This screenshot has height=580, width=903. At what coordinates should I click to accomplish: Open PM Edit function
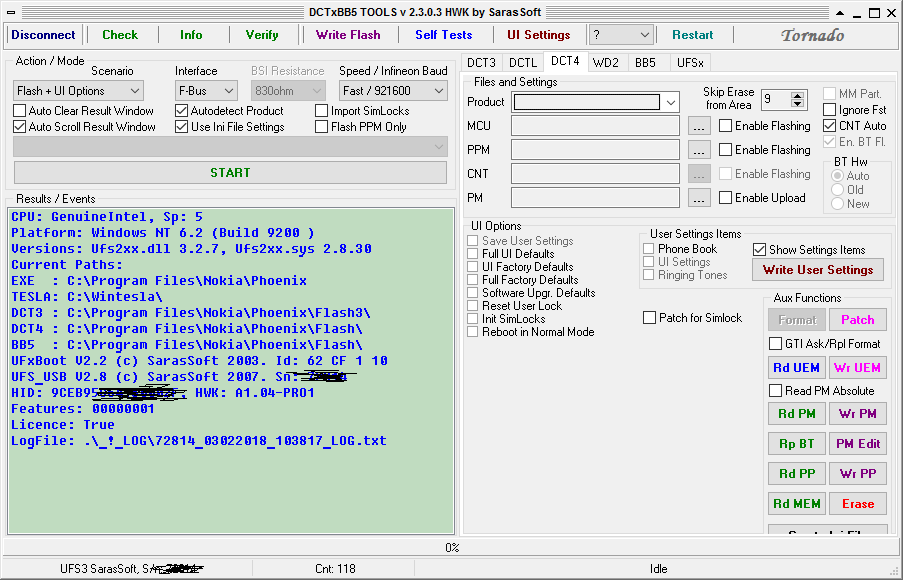[857, 444]
